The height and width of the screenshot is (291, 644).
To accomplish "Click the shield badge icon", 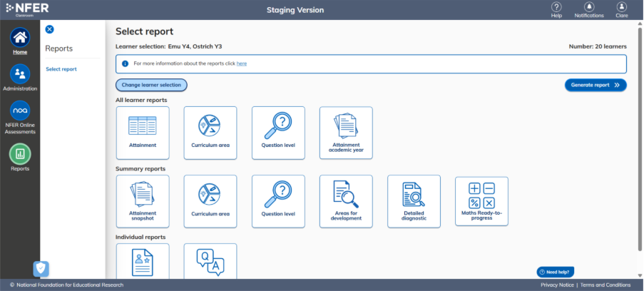I will (41, 269).
